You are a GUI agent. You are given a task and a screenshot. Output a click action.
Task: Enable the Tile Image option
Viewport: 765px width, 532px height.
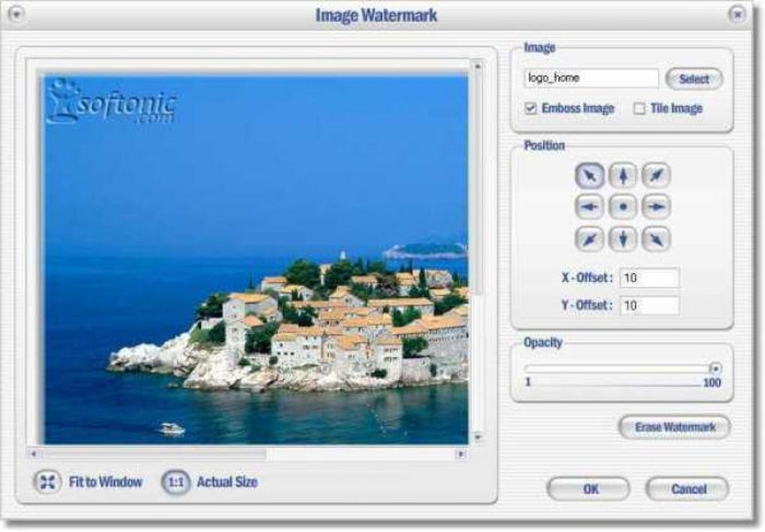(x=641, y=108)
